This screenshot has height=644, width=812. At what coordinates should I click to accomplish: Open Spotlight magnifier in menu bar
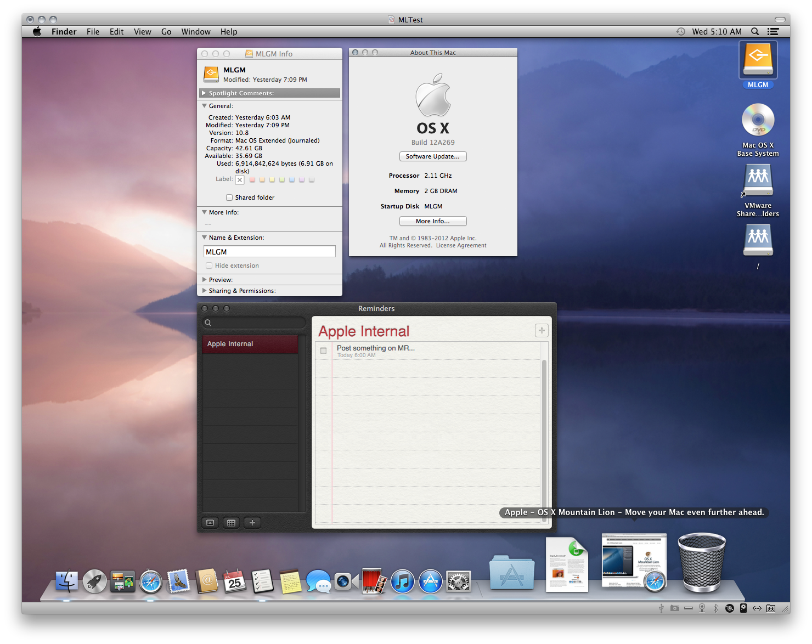755,32
